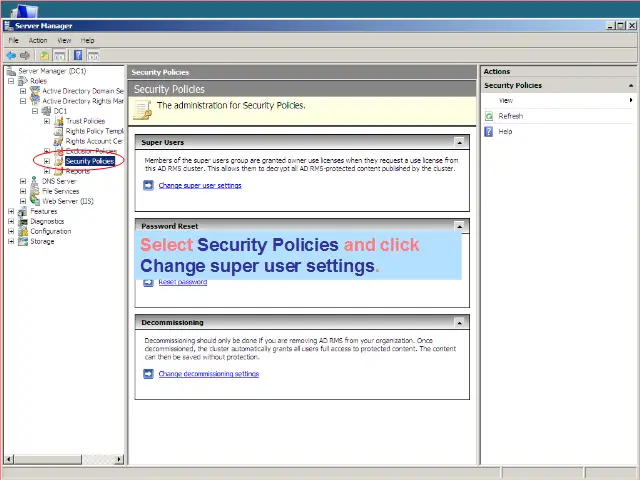Open the File menu
Viewport: 640px width, 480px height.
[13, 40]
